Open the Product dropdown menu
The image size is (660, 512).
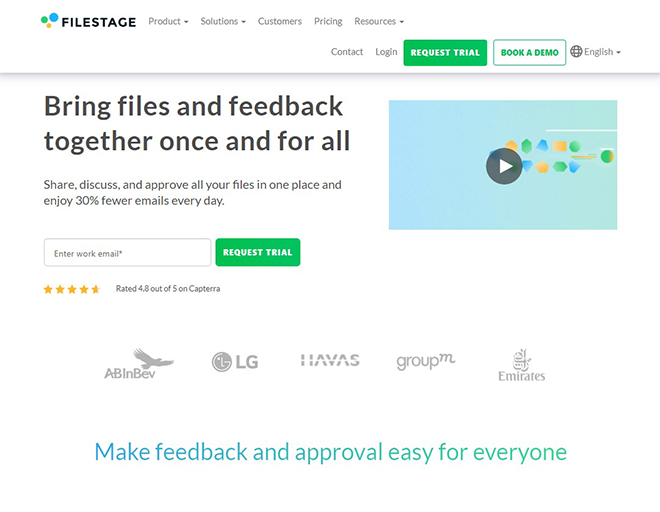pos(168,21)
